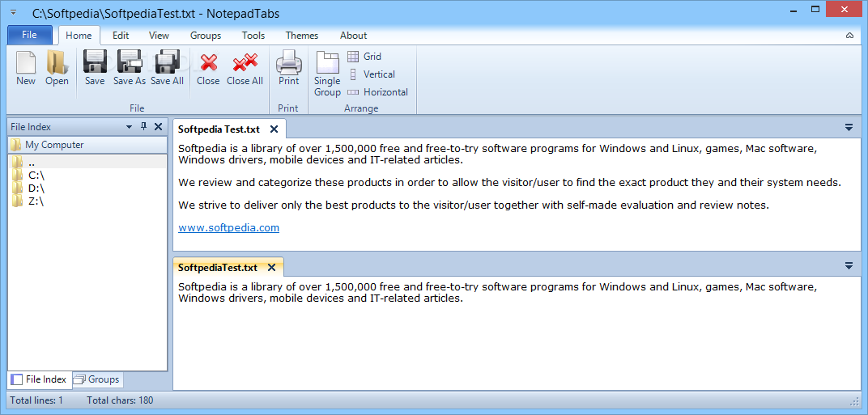Switch to the Tools ribbon tab

[x=253, y=36]
